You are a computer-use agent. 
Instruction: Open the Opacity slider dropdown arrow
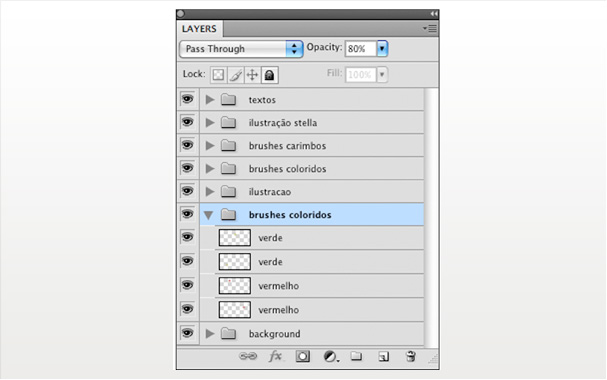[x=382, y=48]
